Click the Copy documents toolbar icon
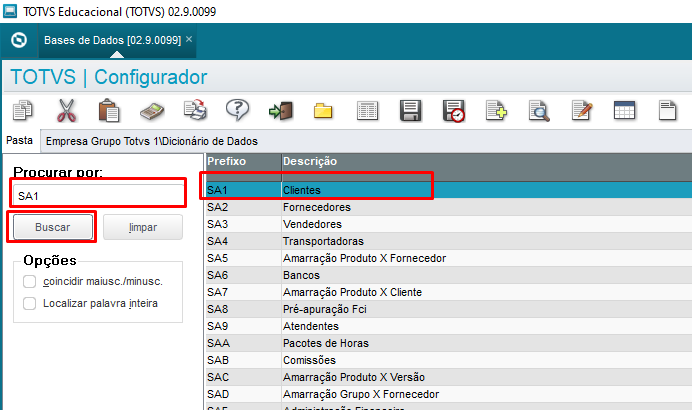Viewport: 692px width, 410px height. [23, 110]
